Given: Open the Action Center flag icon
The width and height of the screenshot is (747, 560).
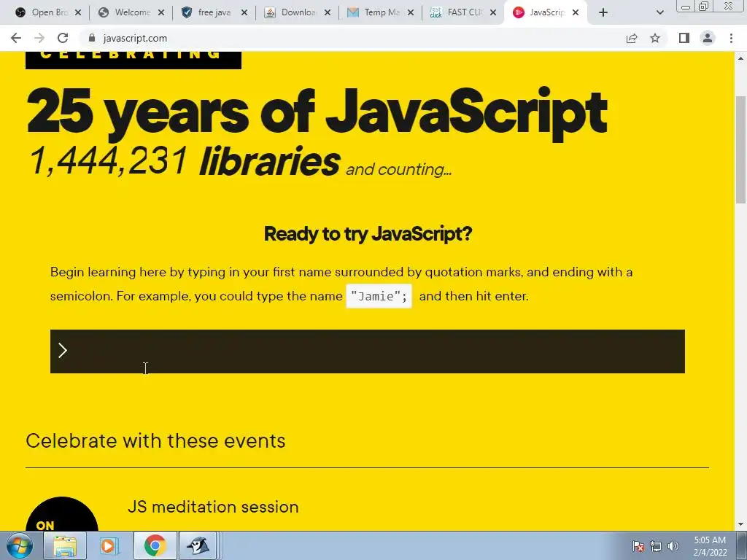Looking at the screenshot, I should (x=638, y=546).
